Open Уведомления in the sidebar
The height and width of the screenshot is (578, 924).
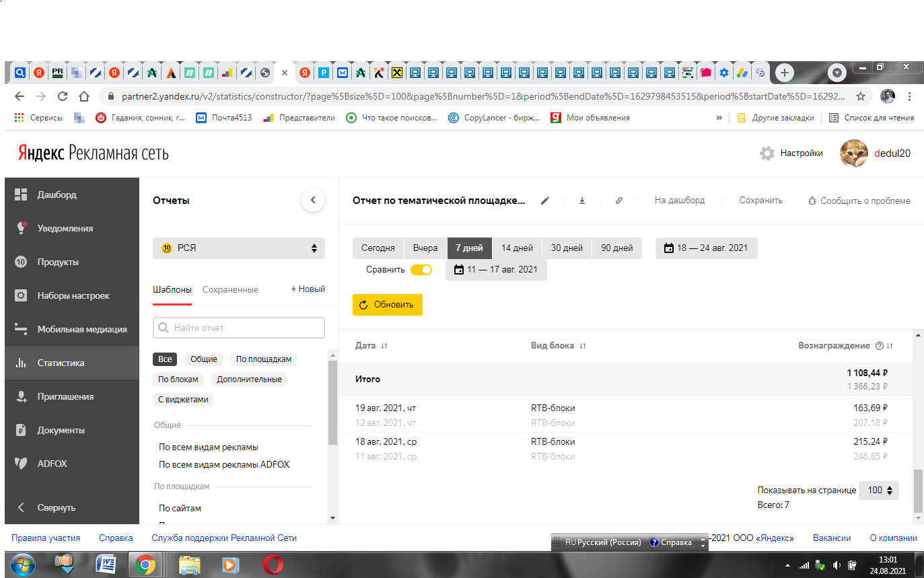coord(72,228)
